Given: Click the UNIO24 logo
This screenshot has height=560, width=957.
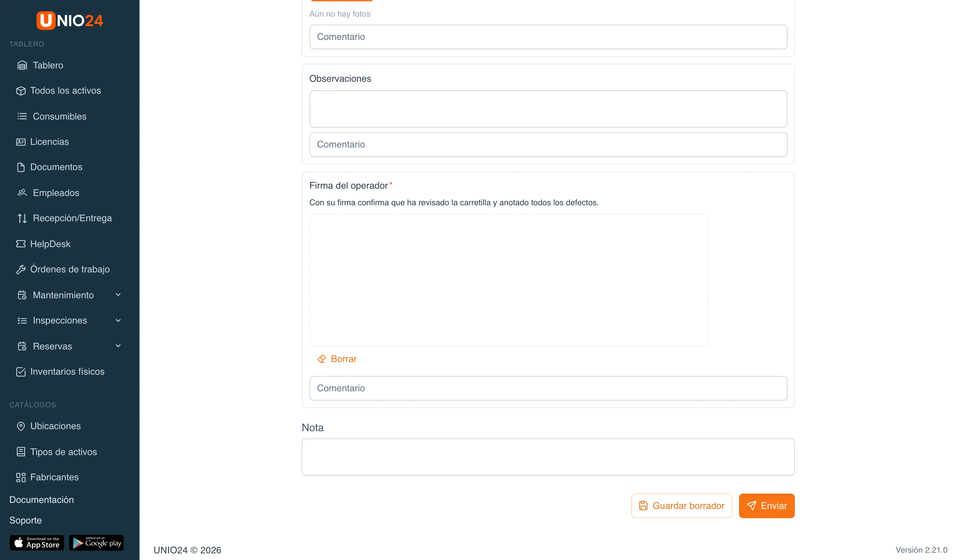Looking at the screenshot, I should tap(69, 20).
